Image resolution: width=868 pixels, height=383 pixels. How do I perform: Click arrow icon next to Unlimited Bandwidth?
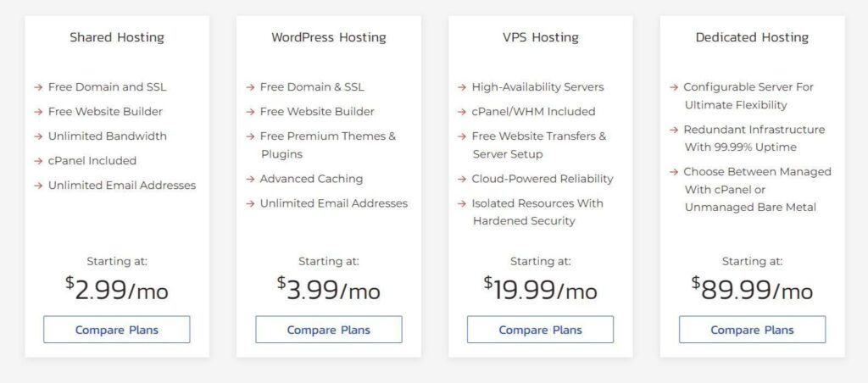point(38,136)
